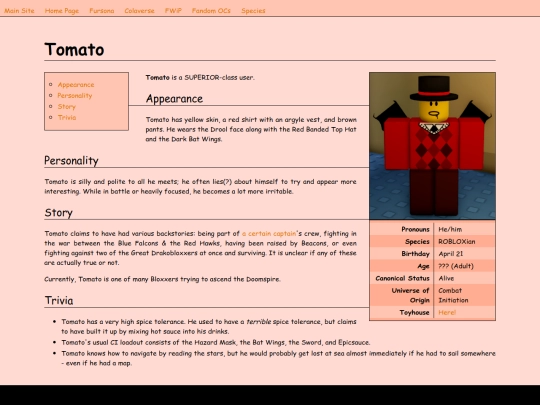
Task: Click the trivia item about spice tolerance
Action: [x=209, y=326]
